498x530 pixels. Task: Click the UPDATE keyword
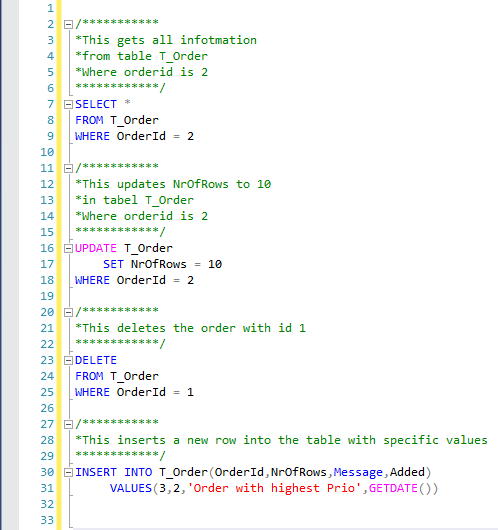point(96,248)
